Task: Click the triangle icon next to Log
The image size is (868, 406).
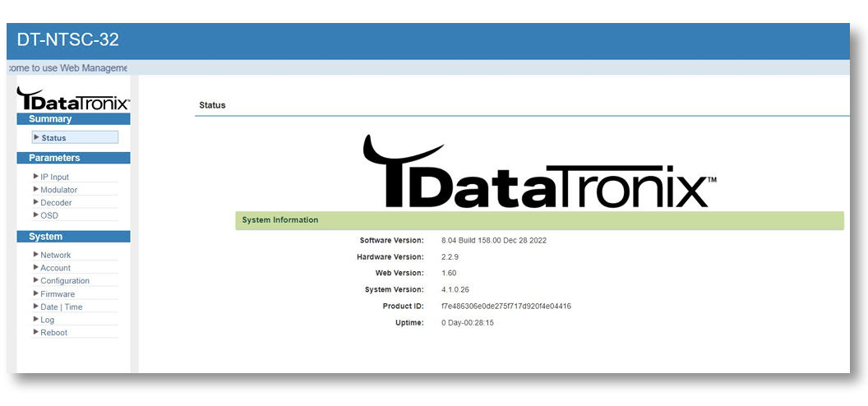Action: [x=36, y=319]
